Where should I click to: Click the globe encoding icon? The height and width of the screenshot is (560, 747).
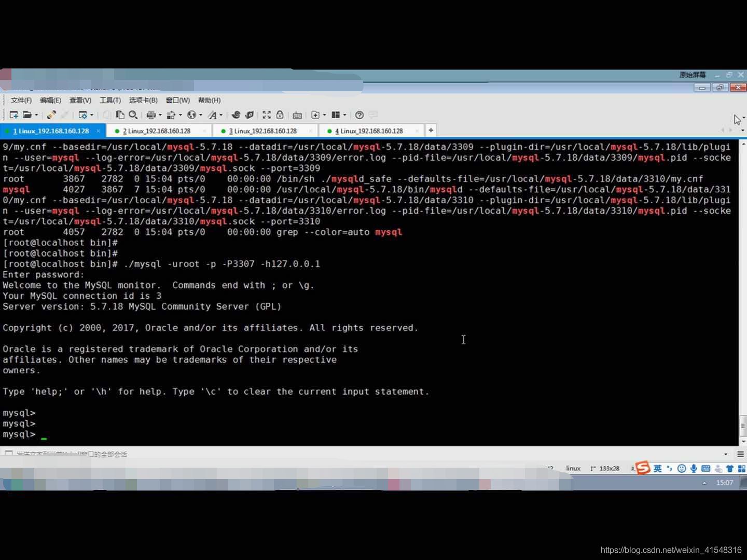[191, 115]
